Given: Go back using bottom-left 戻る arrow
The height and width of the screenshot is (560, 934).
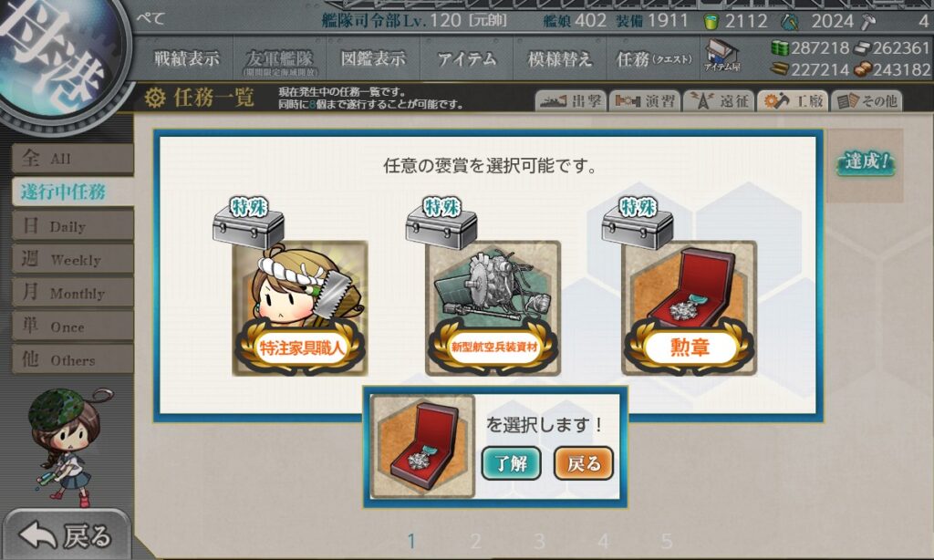Looking at the screenshot, I should click(66, 535).
